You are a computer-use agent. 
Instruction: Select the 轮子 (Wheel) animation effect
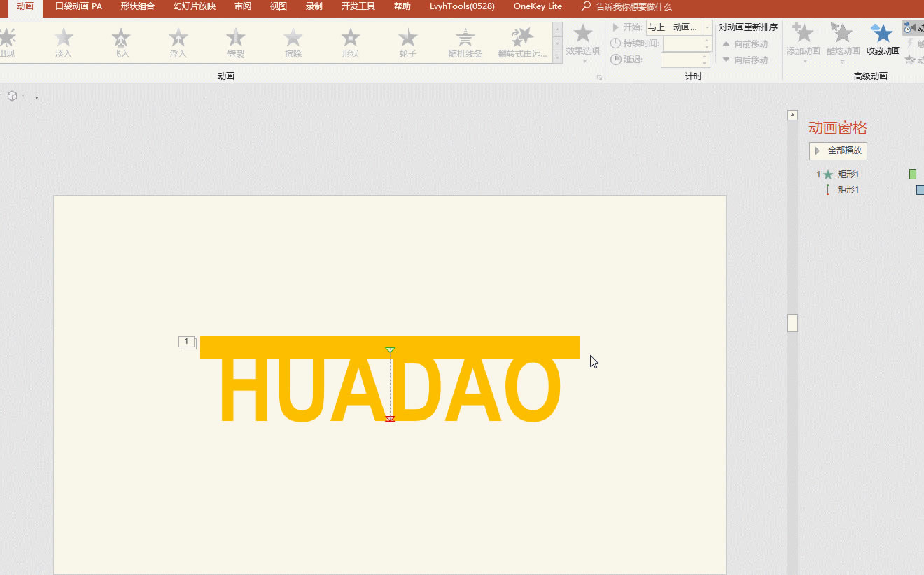point(408,43)
